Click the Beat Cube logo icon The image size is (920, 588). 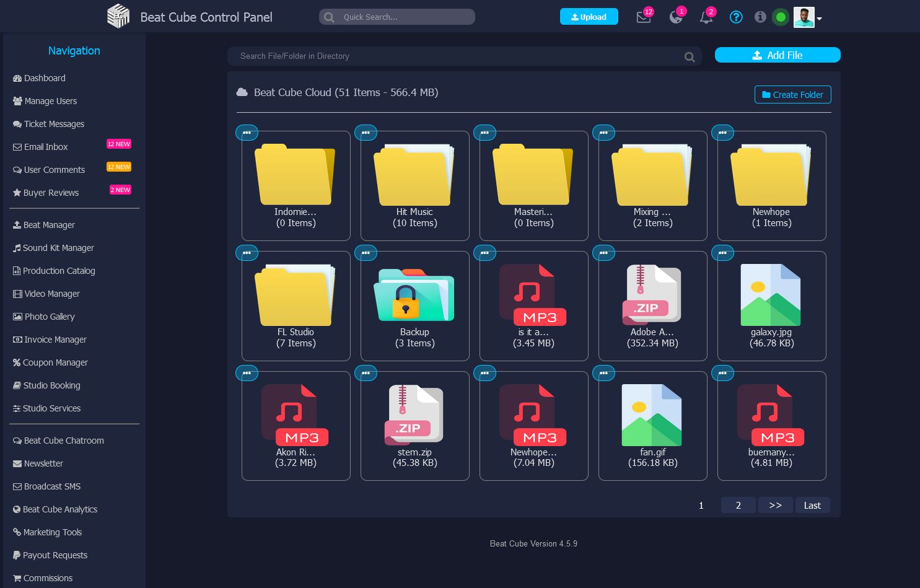118,17
